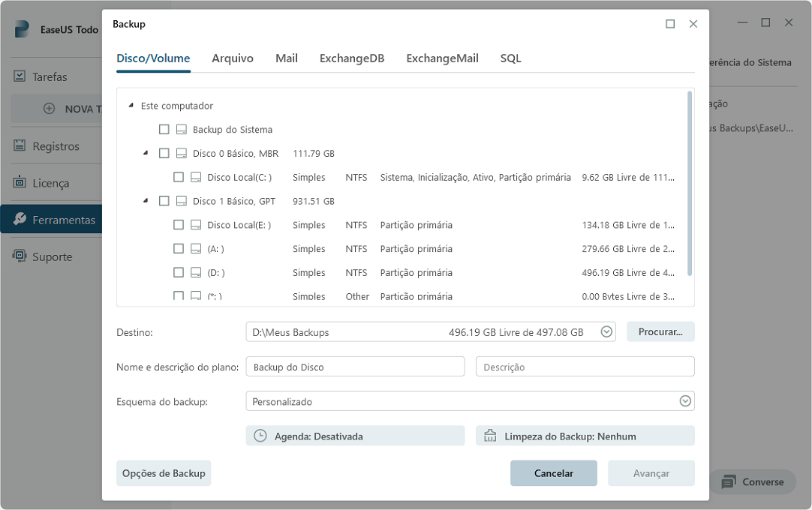Expand the Esquema do backup dropdown

684,401
